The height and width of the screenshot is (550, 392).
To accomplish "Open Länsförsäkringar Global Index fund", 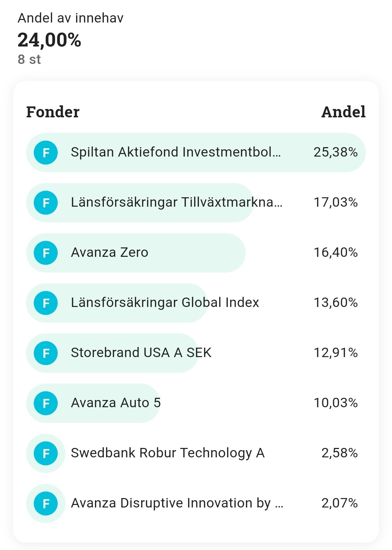I will pyautogui.click(x=165, y=302).
